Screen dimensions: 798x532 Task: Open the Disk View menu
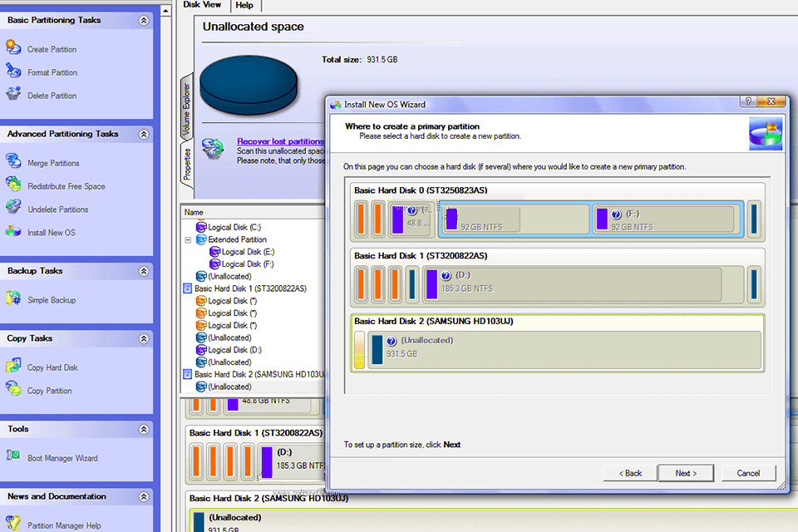point(202,4)
